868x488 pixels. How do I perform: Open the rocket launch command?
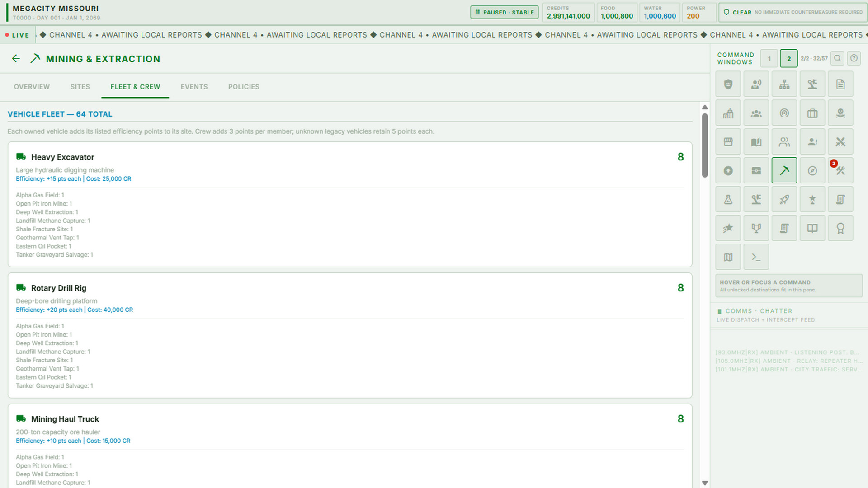click(784, 199)
